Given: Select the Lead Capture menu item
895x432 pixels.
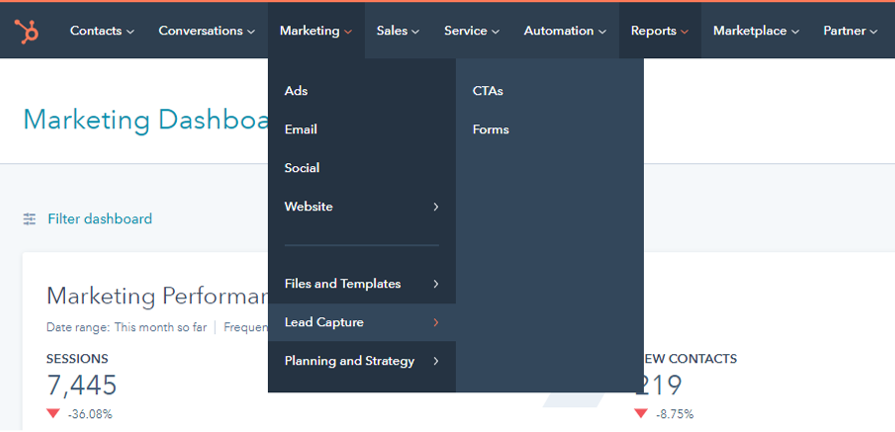Looking at the screenshot, I should tap(362, 322).
